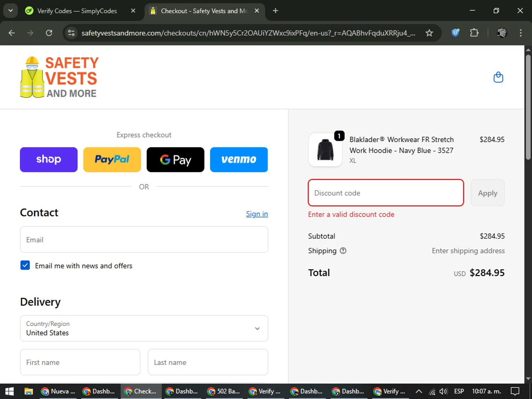Open the Chrome profile avatar
Screen dimensions: 532x399
tap(502, 33)
